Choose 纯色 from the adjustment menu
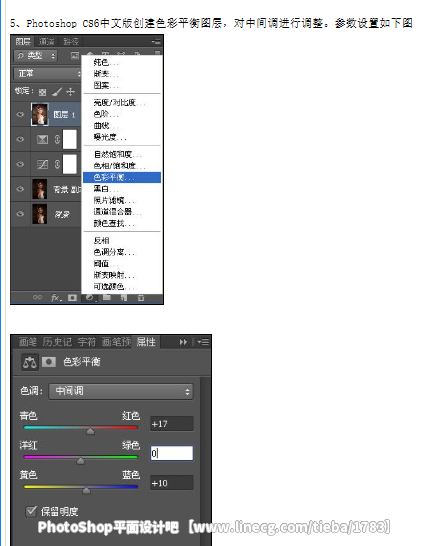The width and height of the screenshot is (446, 546). tap(122, 62)
